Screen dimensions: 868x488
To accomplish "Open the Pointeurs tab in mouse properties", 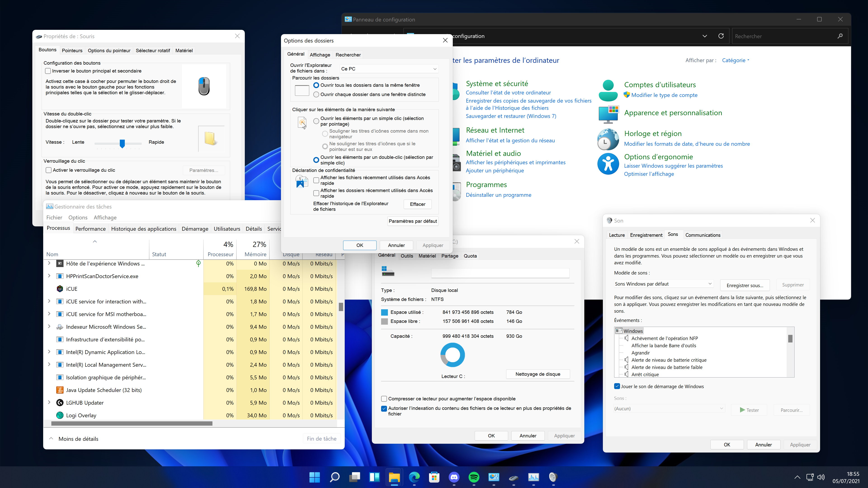I will 72,51.
